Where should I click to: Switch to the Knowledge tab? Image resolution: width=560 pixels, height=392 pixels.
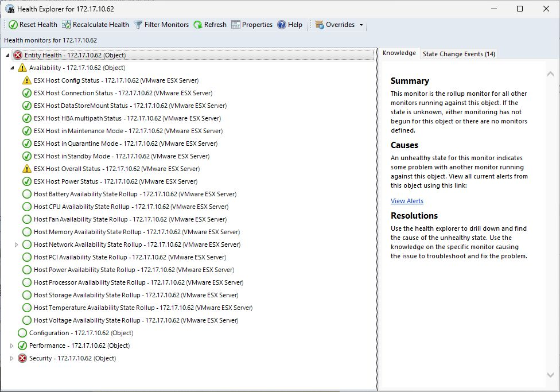click(399, 53)
